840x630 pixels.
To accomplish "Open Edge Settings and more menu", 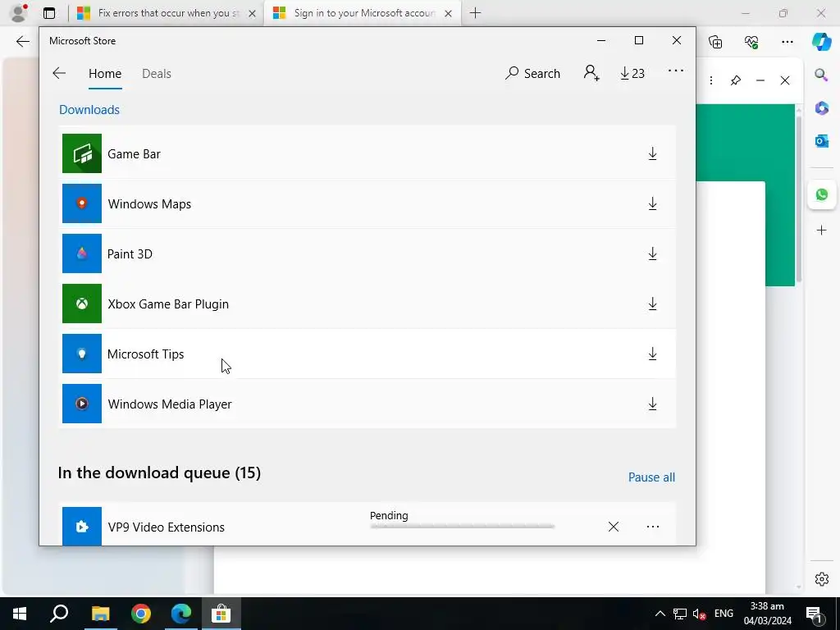I will pyautogui.click(x=787, y=42).
